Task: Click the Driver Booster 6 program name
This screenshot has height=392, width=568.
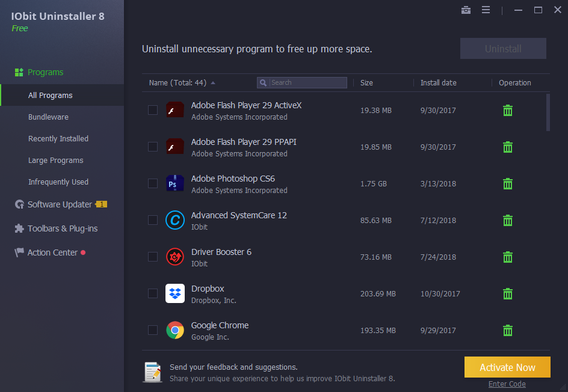Action: (x=221, y=252)
